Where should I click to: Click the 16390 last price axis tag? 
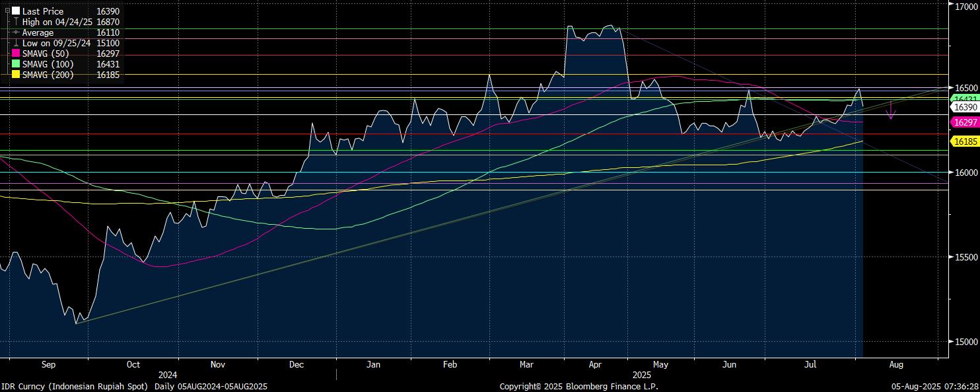click(964, 107)
